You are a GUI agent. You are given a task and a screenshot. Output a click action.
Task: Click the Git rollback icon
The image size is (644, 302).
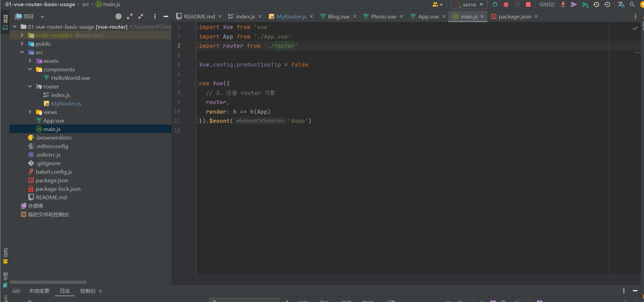(607, 4)
